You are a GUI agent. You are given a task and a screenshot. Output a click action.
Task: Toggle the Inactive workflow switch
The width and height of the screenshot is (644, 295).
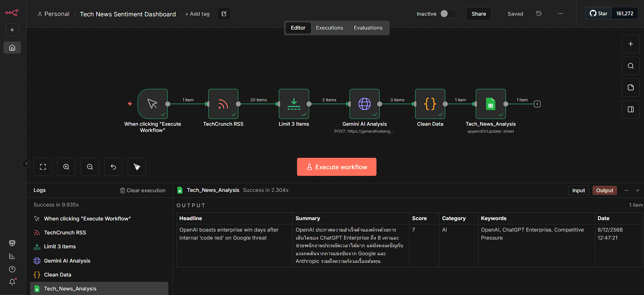448,14
